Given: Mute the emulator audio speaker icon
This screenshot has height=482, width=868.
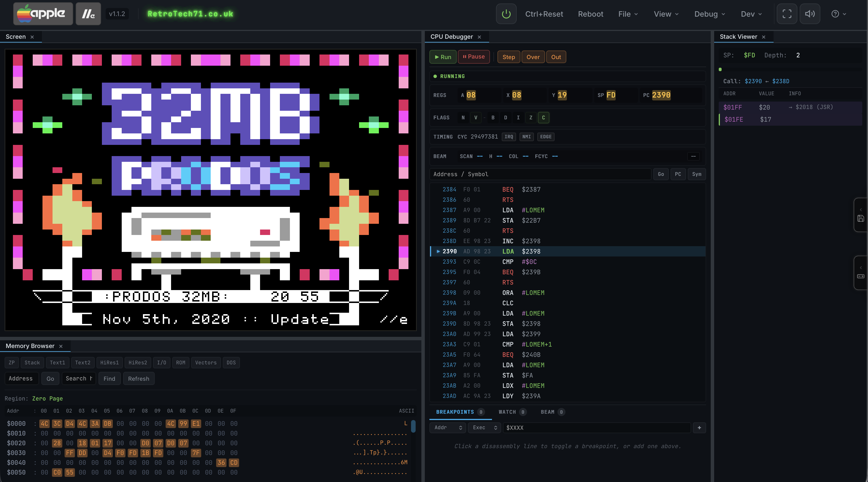Looking at the screenshot, I should (x=810, y=14).
